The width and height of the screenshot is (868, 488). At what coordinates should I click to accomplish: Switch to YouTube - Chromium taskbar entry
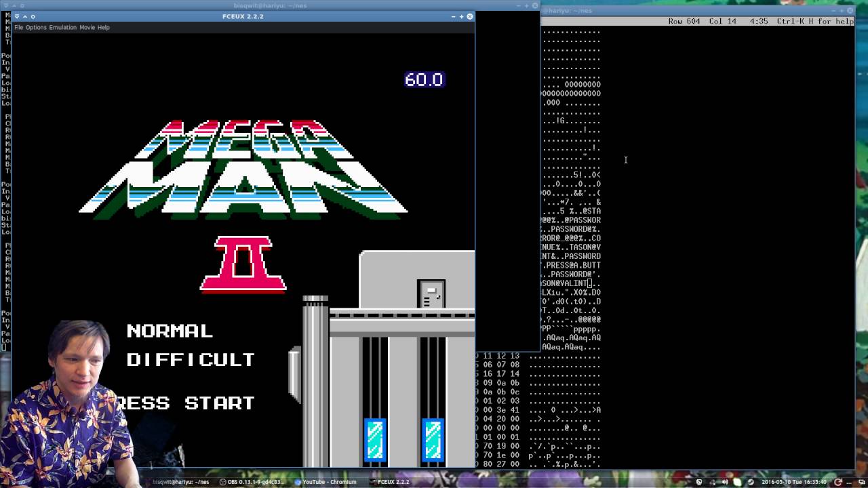coord(326,482)
